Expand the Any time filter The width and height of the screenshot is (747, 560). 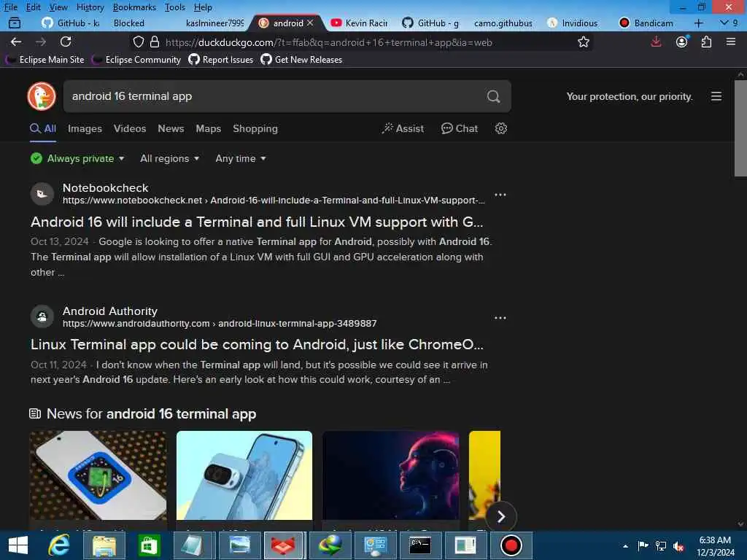pos(241,158)
